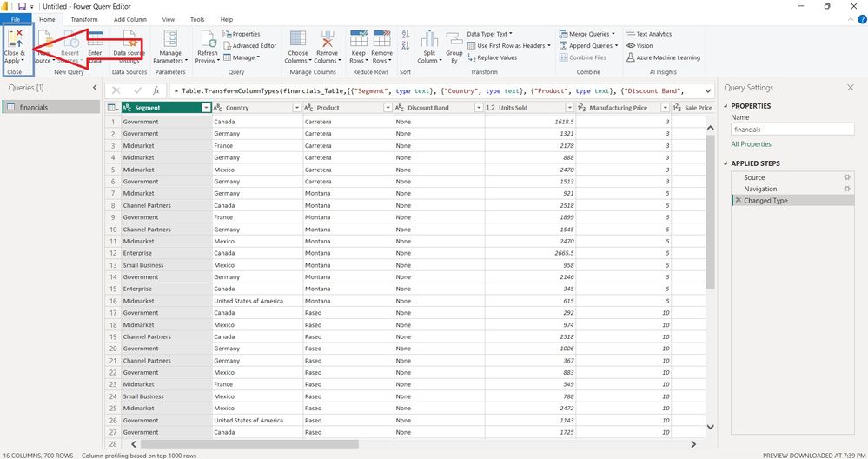Open Navigation step settings gear
The width and height of the screenshot is (868, 459).
click(x=847, y=189)
